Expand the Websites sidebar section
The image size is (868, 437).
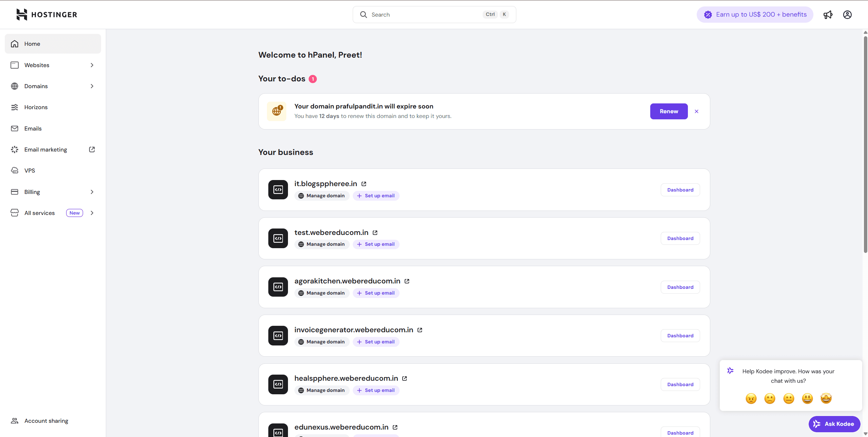pos(92,65)
